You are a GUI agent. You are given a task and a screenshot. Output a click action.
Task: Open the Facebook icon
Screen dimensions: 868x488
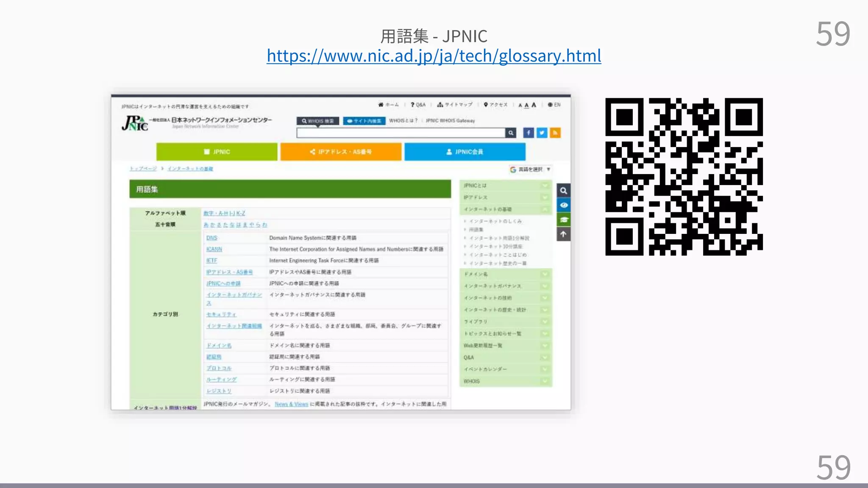529,133
